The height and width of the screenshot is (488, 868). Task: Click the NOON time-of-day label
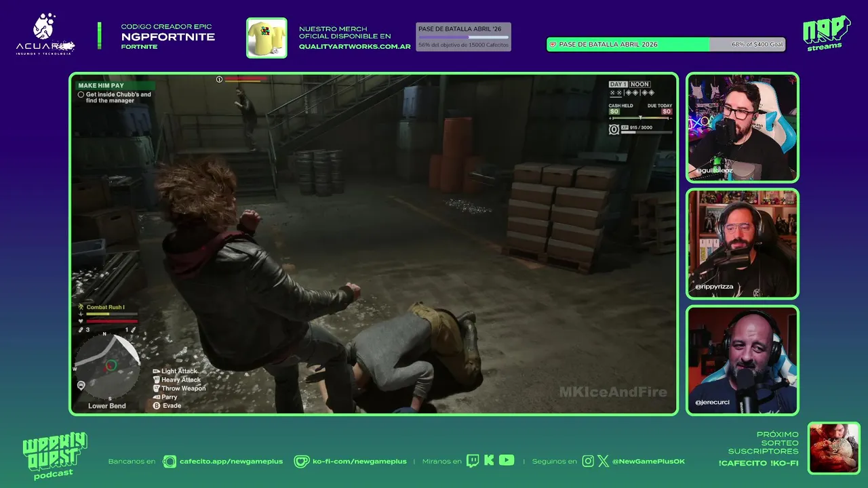tap(639, 84)
